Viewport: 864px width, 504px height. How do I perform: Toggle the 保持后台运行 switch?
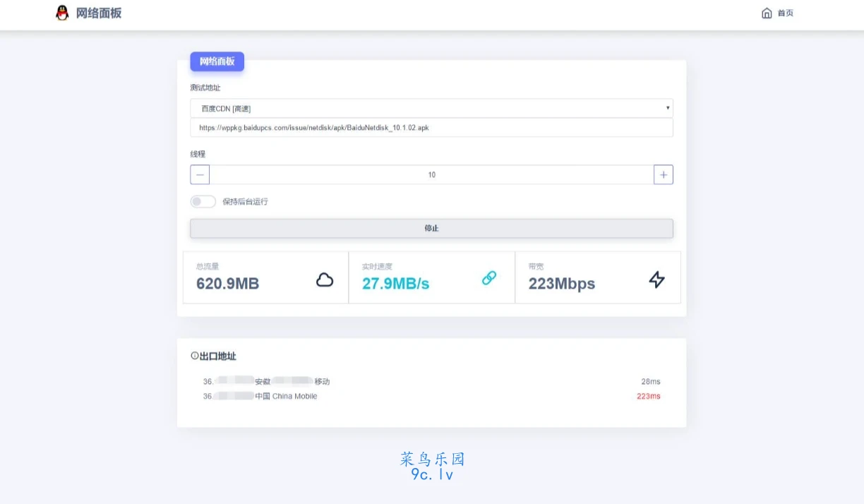pos(203,201)
